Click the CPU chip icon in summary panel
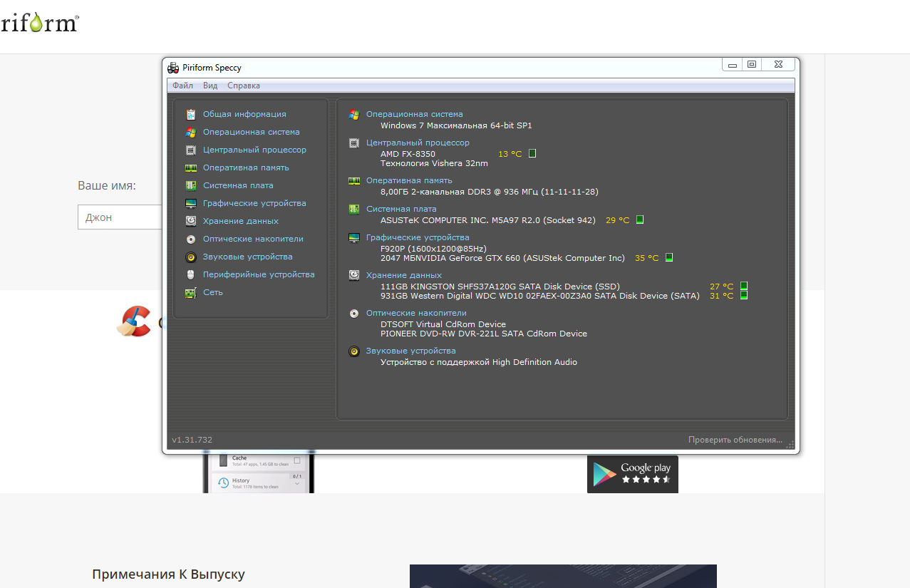The width and height of the screenshot is (910, 588). [354, 143]
